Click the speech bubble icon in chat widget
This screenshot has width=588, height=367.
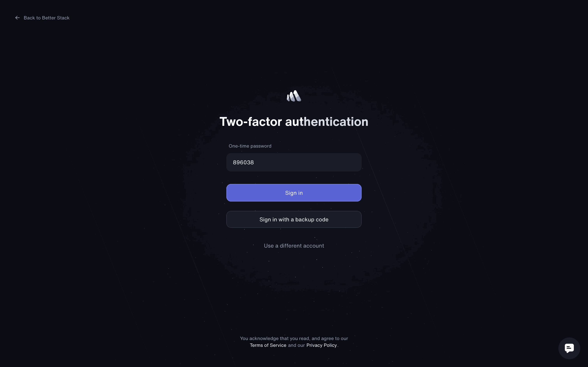(x=569, y=348)
